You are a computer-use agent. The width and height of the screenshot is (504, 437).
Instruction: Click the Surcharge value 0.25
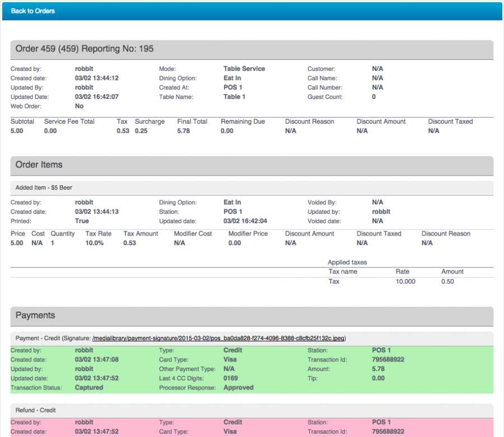tap(141, 131)
